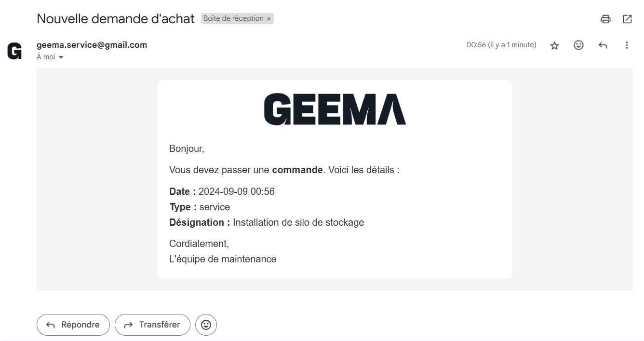
Task: Click sender address geema.service@gmail.com
Action: [92, 45]
